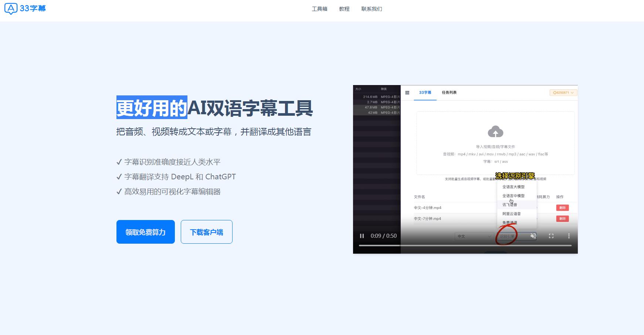Click the 文件名 column header

[420, 197]
